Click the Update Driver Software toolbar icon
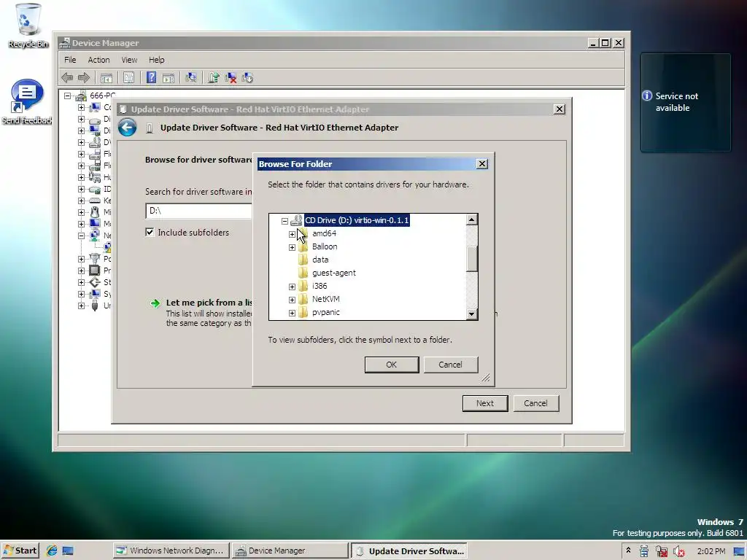This screenshot has width=747, height=560. (214, 77)
